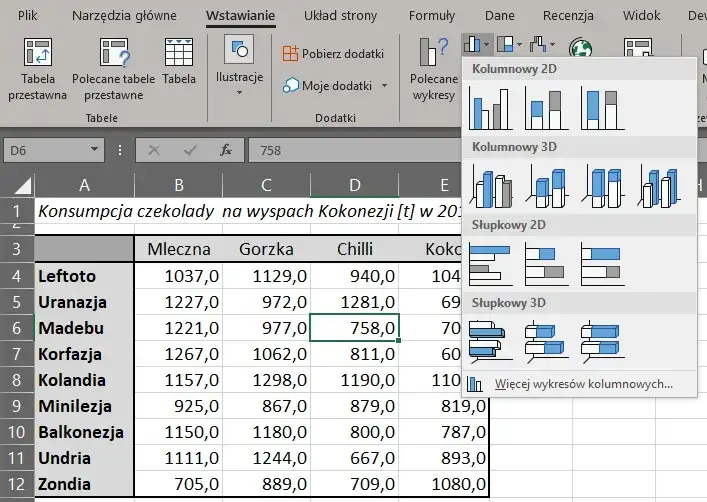The width and height of the screenshot is (707, 502).
Task: Click the insert function fx button
Action: (x=227, y=151)
